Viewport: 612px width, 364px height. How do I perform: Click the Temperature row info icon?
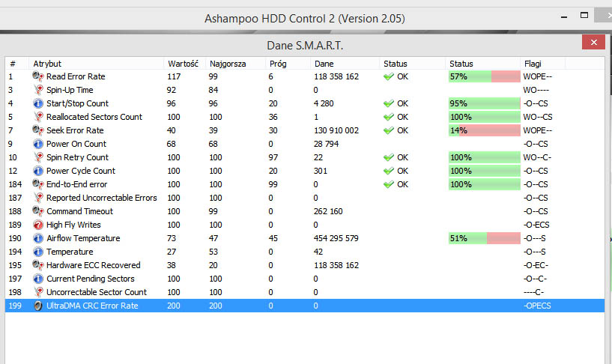click(x=38, y=252)
